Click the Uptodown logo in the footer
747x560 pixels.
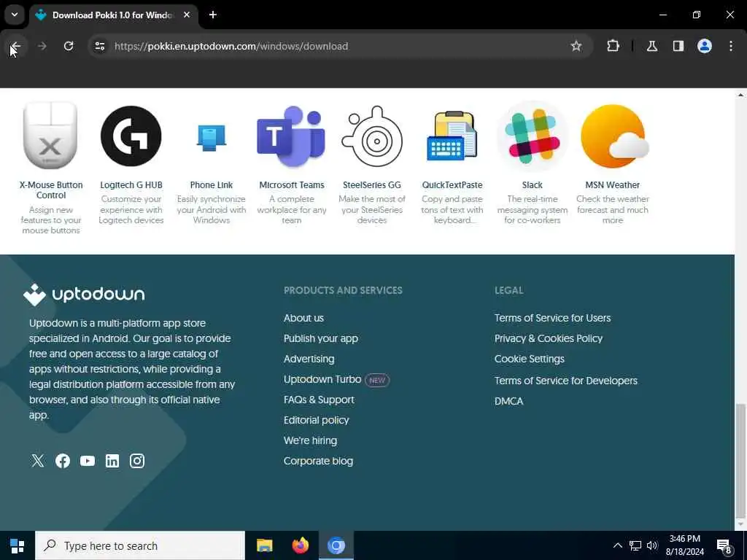coord(84,295)
